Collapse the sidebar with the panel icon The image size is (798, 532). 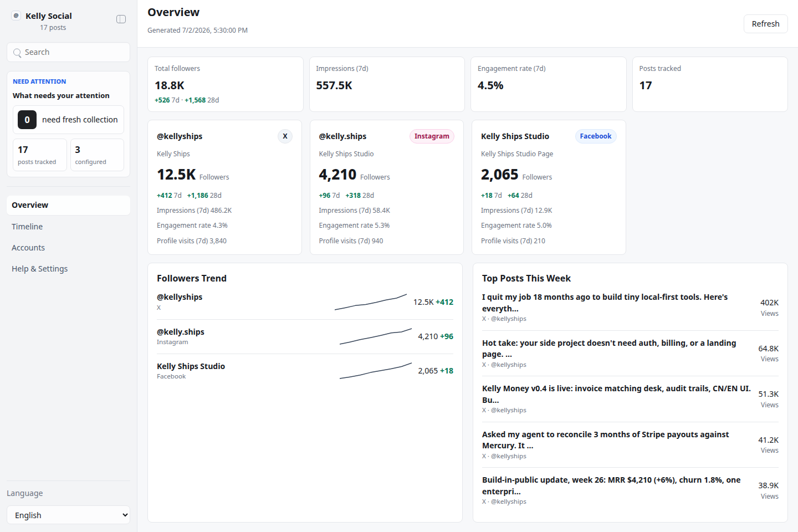[x=121, y=19]
